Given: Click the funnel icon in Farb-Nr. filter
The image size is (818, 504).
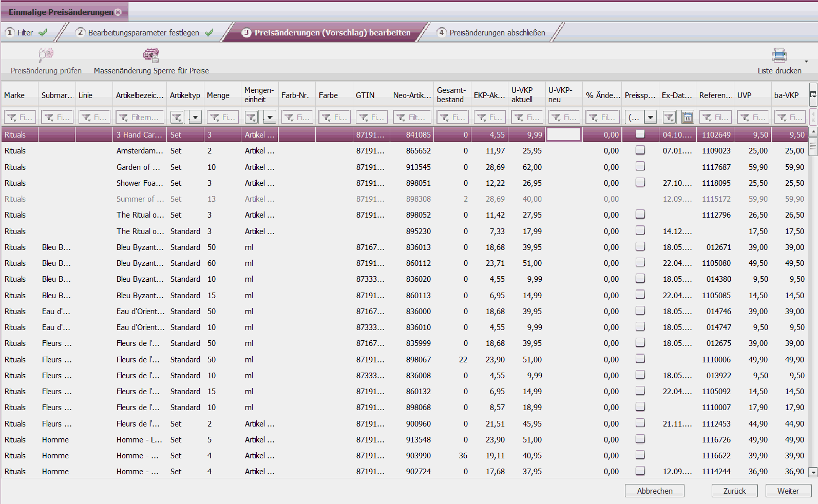Looking at the screenshot, I should (x=289, y=118).
